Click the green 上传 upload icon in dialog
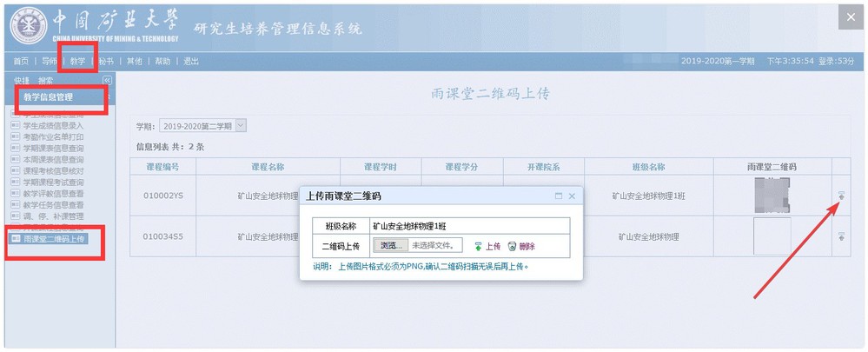 click(487, 247)
